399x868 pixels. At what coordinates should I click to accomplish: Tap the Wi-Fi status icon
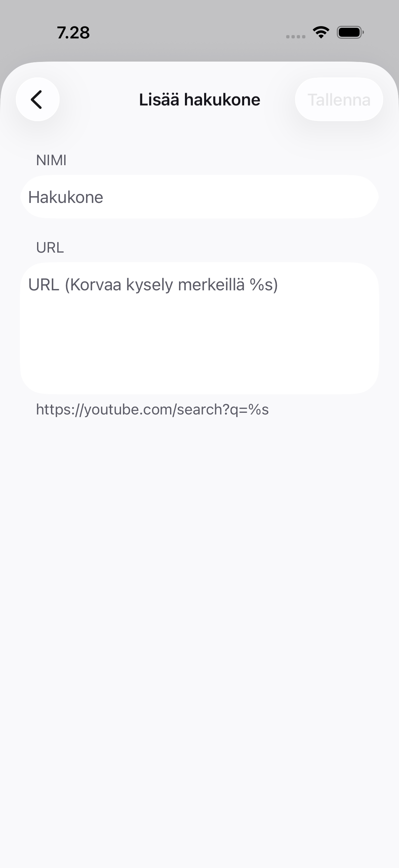321,32
